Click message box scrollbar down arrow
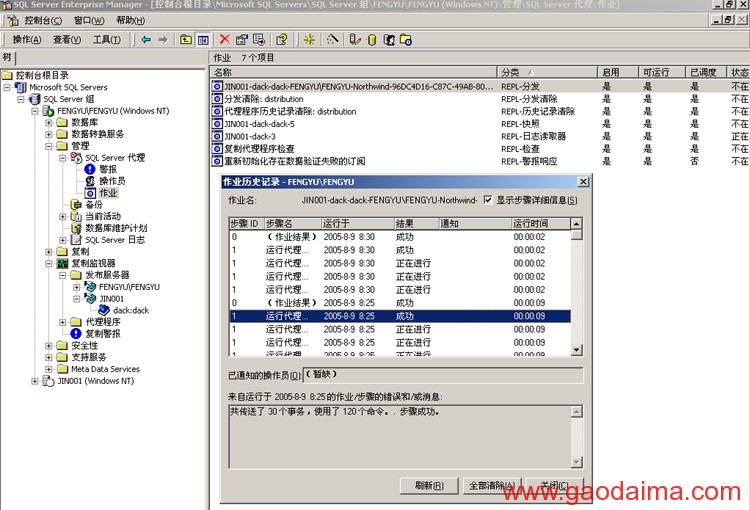This screenshot has width=750, height=510. tap(576, 462)
